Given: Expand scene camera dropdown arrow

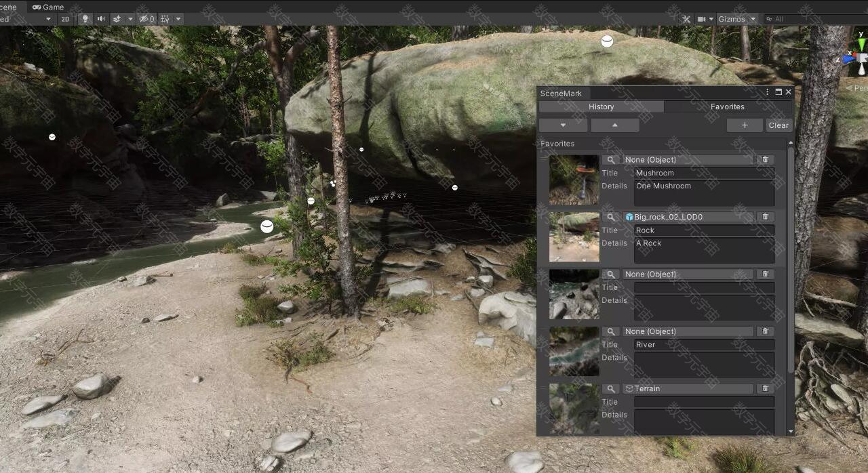Looking at the screenshot, I should [711, 19].
